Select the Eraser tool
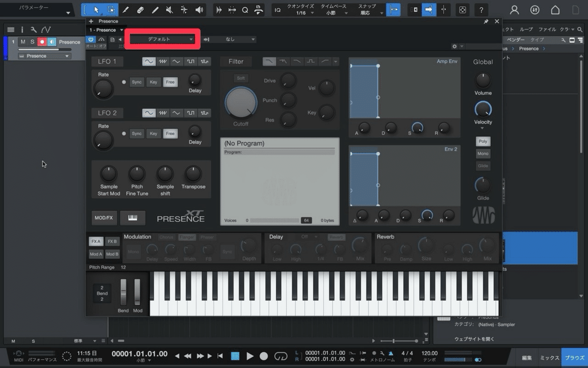 [x=140, y=9]
